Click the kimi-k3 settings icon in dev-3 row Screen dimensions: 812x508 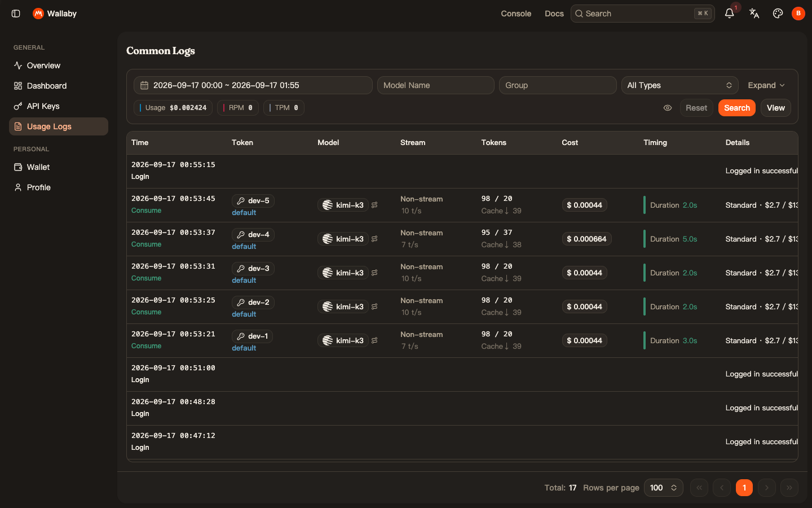pyautogui.click(x=374, y=273)
